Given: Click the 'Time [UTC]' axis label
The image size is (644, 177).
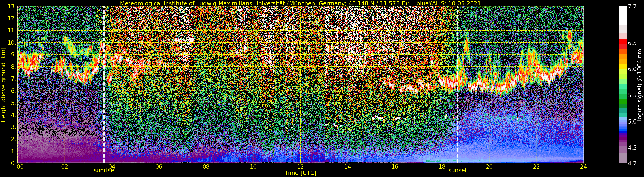Looking at the screenshot, I should (300, 173).
